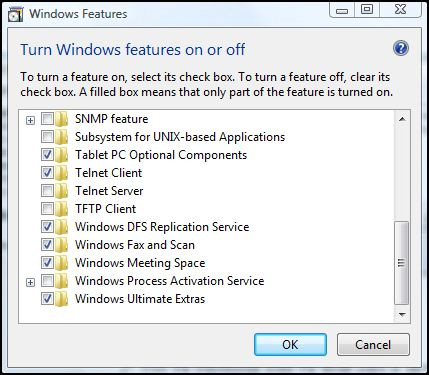Click the folder icon beside SNMP feature
This screenshot has width=429, height=375.
(x=62, y=119)
